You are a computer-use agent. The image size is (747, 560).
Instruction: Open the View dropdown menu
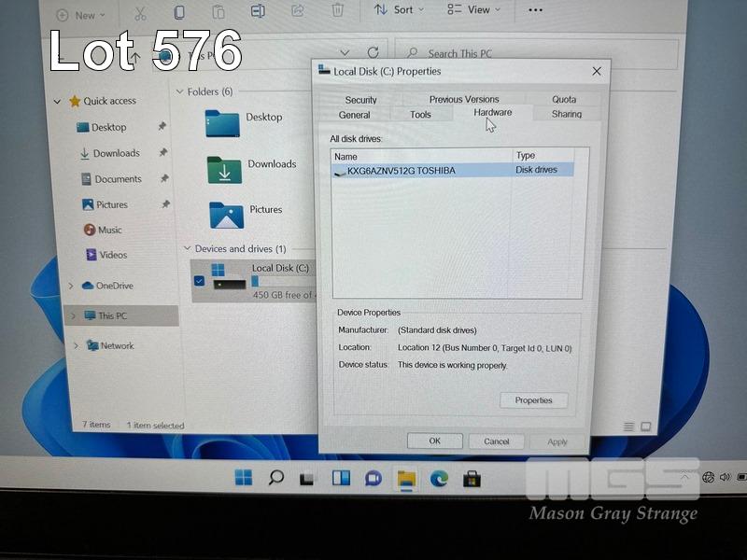click(474, 10)
